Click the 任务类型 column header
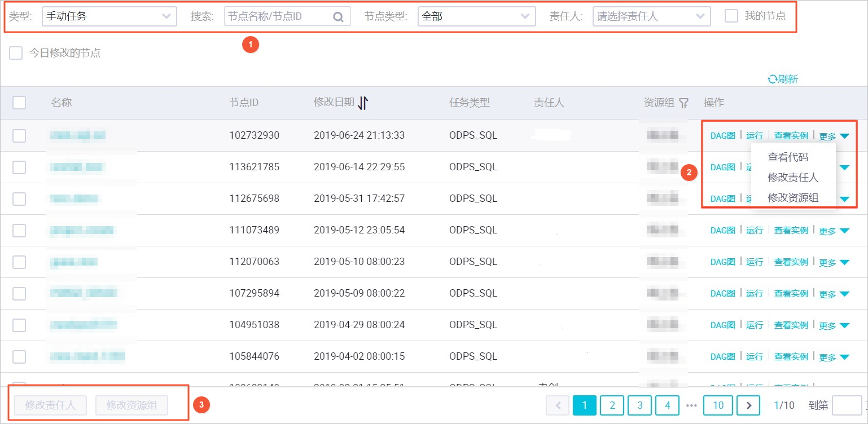This screenshot has width=868, height=424. pos(470,103)
